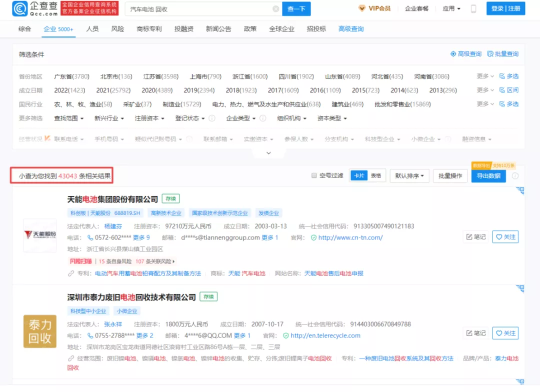Viewport: 540px width, 392px height.
Task: Switch to the 综合 tab
Action: coord(24,29)
